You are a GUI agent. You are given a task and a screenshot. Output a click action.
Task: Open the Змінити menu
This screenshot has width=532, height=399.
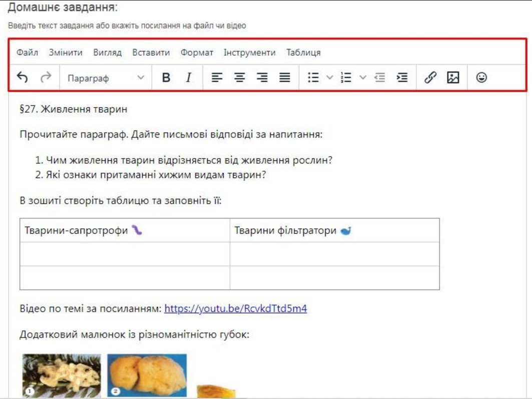[66, 53]
